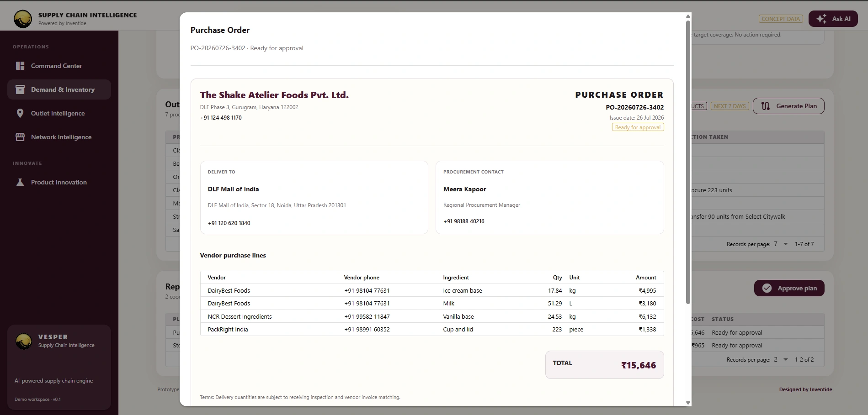Click the STATUS column header behind dialog
Viewport: 868px width, 415px height.
pyautogui.click(x=723, y=319)
